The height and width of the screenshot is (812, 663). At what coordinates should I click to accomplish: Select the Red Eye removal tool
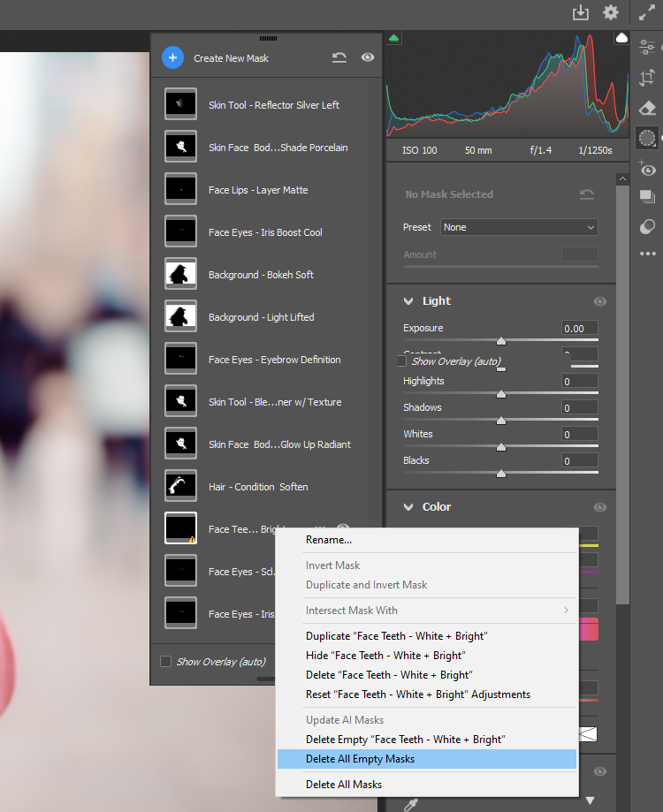pyautogui.click(x=647, y=169)
